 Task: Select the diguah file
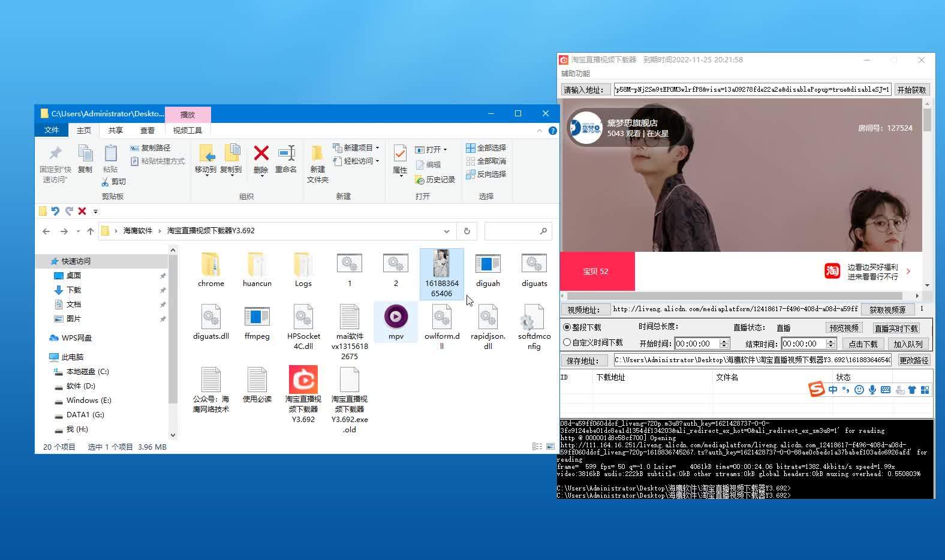click(x=488, y=270)
